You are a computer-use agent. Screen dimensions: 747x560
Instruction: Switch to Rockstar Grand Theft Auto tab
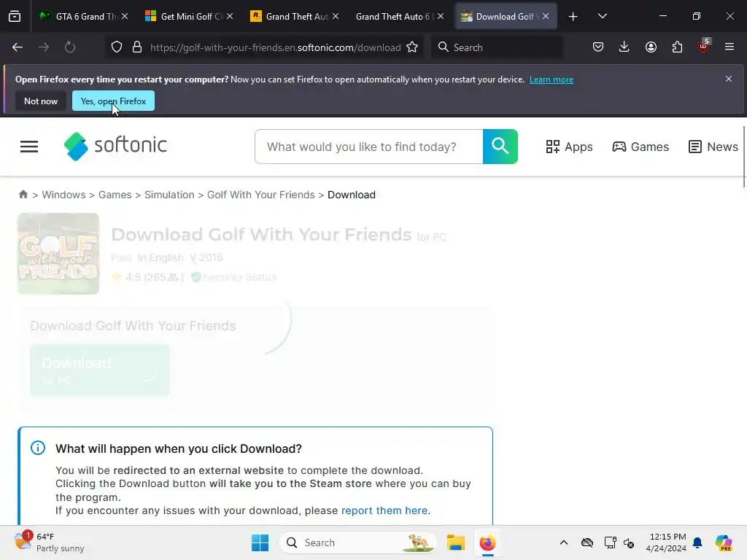click(x=295, y=17)
